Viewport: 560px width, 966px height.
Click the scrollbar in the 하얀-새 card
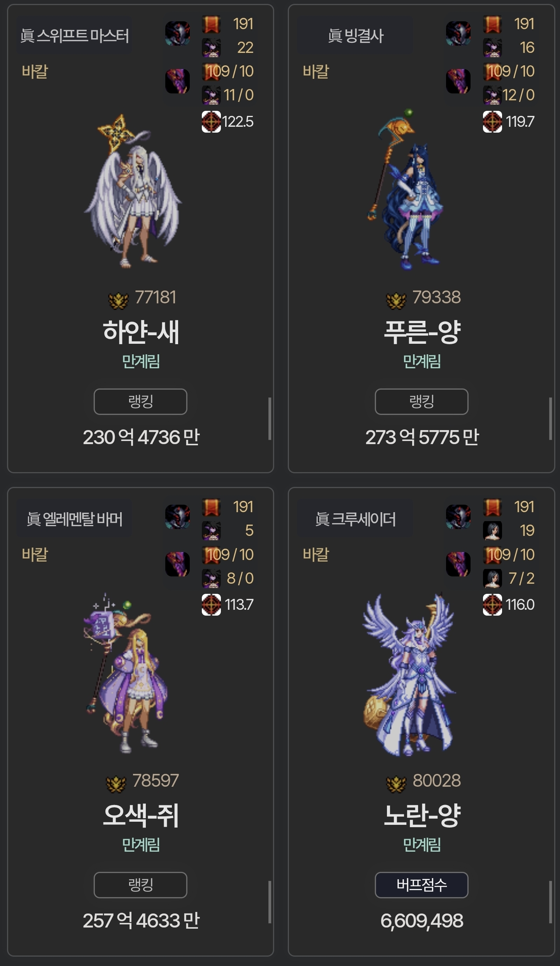[x=269, y=418]
